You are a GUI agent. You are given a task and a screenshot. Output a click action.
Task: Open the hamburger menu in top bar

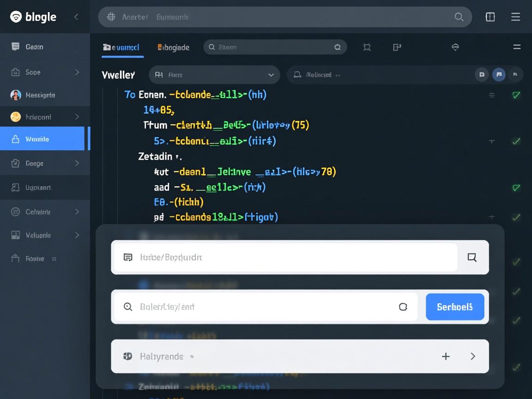(x=515, y=17)
